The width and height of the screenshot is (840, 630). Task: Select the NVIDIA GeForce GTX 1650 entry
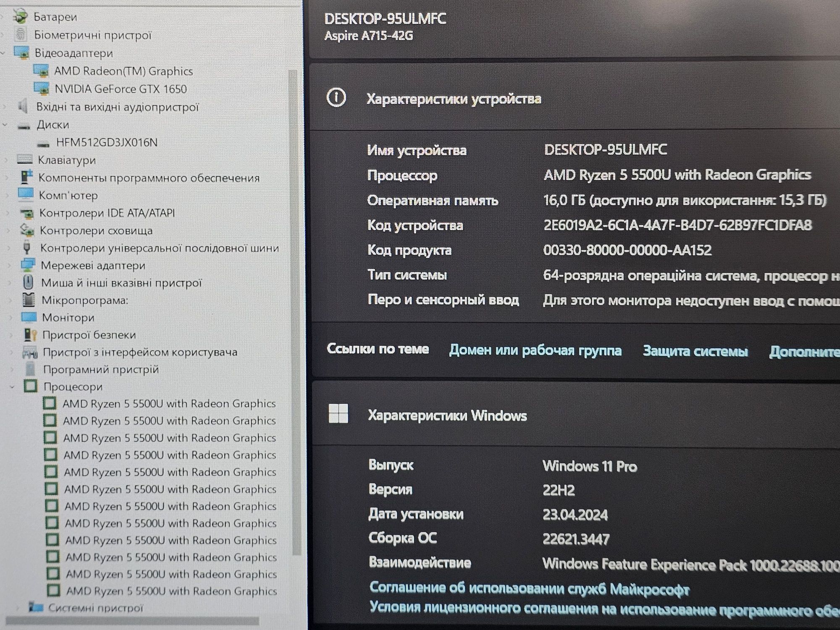point(121,89)
